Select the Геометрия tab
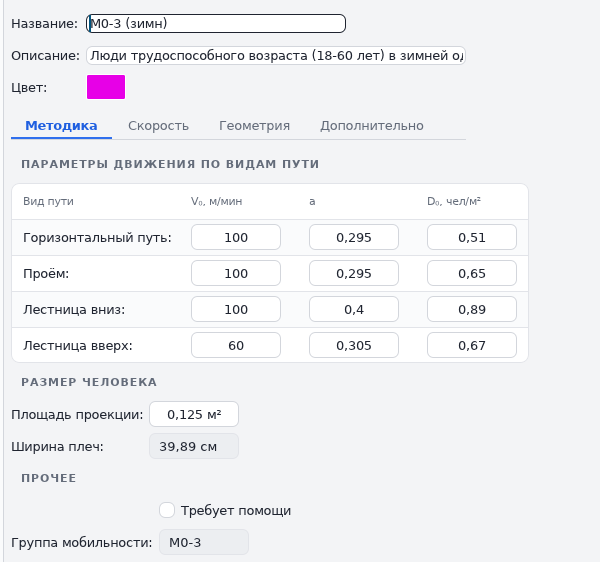600x562 pixels. (x=254, y=126)
